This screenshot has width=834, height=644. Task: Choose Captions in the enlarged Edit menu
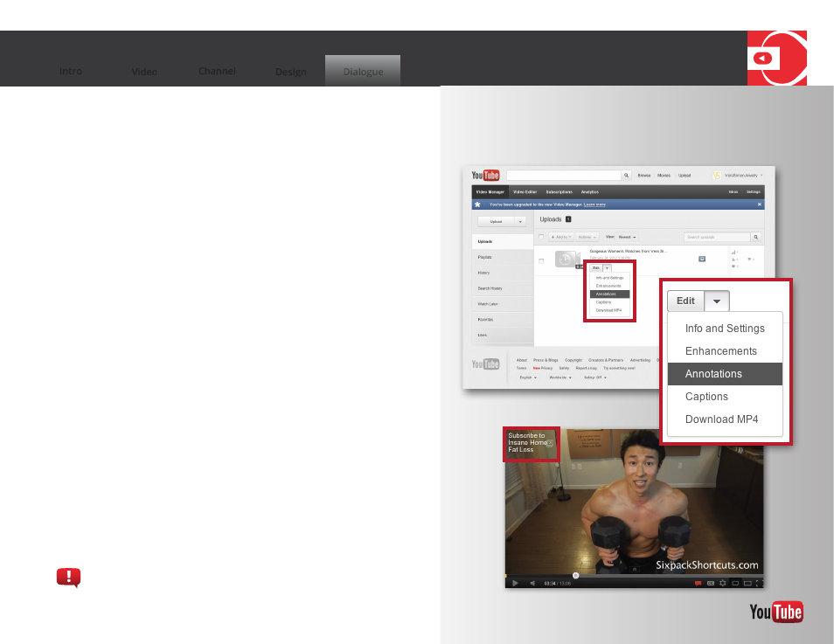tap(725, 397)
